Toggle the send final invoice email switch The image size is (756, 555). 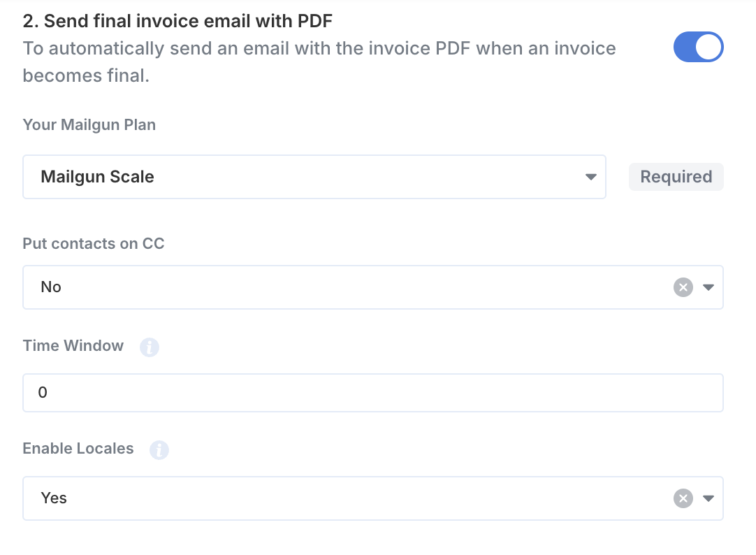pos(697,48)
